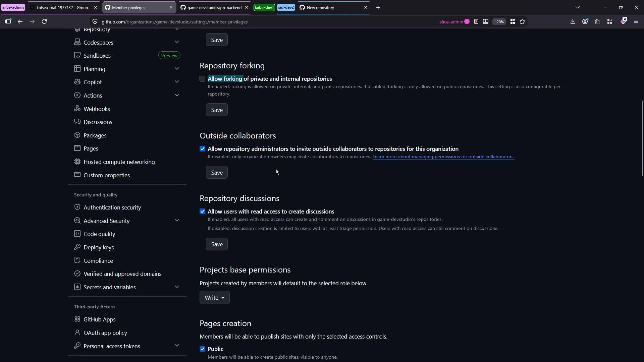
Task: Expand the Copilot sidebar section
Action: [177, 82]
